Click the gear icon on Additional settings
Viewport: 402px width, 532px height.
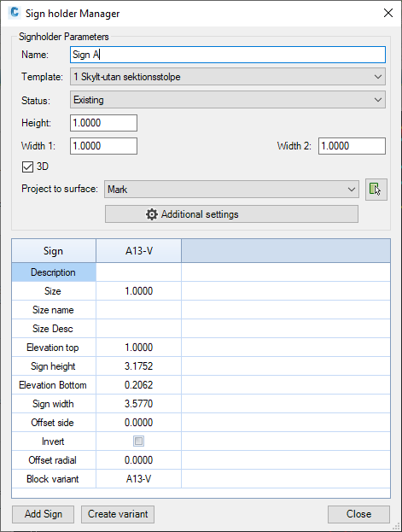[152, 214]
